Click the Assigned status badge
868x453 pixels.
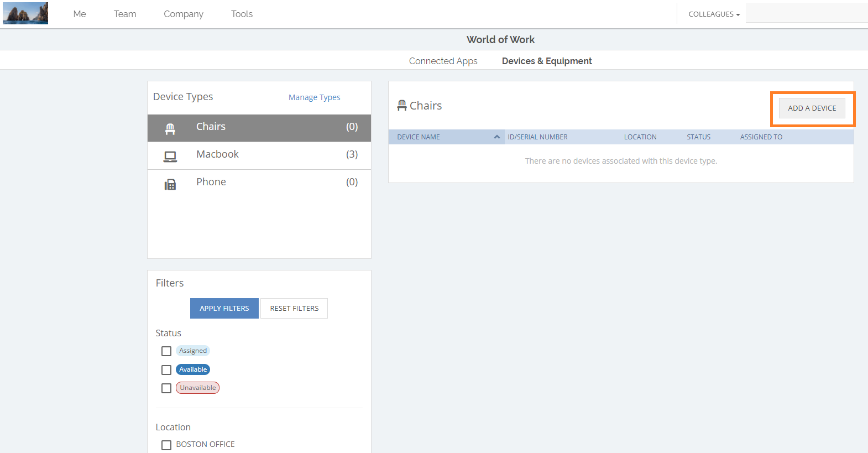[x=193, y=351]
